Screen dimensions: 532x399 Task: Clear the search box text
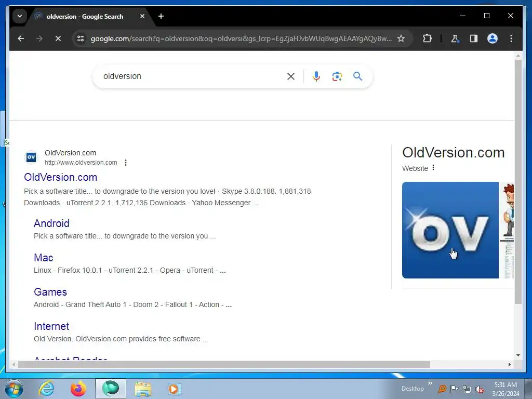pos(291,76)
